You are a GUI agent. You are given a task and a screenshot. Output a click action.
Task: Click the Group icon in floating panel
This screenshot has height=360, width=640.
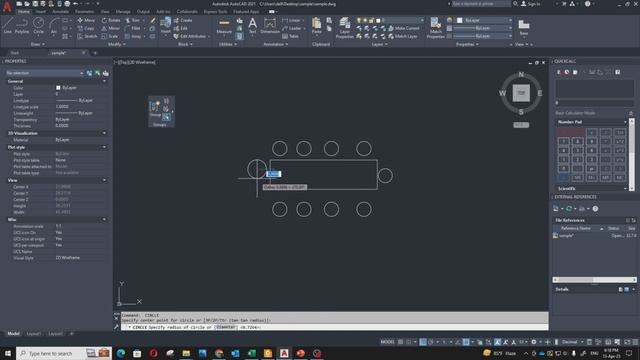click(155, 108)
